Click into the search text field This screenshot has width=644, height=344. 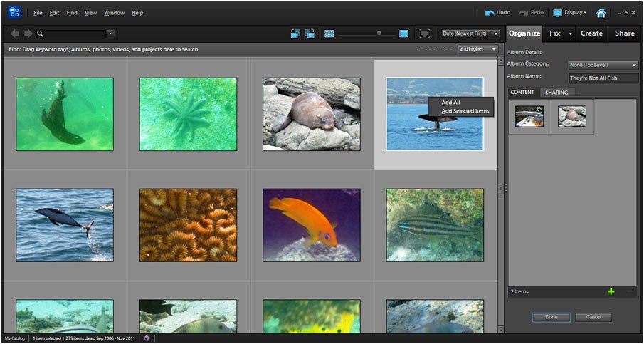tap(74, 33)
